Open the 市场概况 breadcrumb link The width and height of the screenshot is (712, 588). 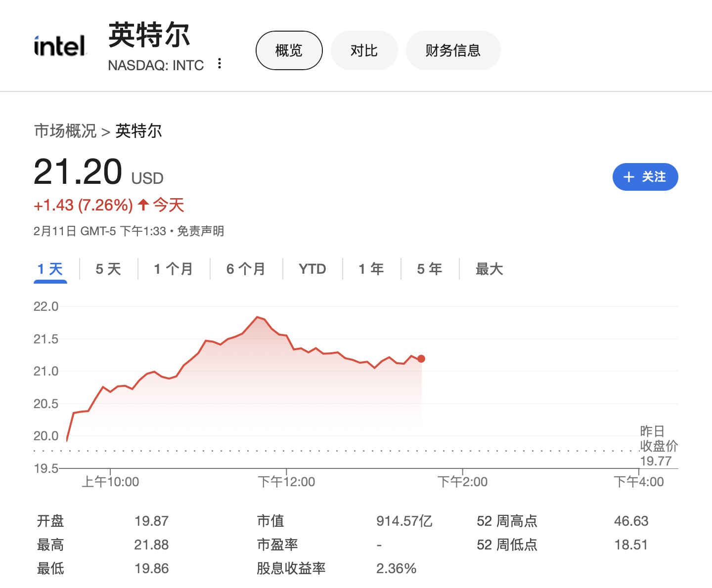point(65,131)
